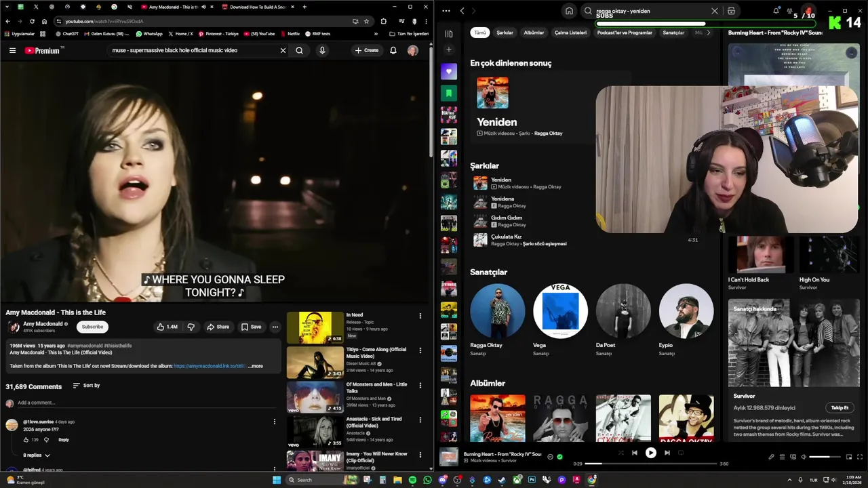Screen dimensions: 868x488
Task: Dislike the Amy Macdonald video
Action: [191, 327]
